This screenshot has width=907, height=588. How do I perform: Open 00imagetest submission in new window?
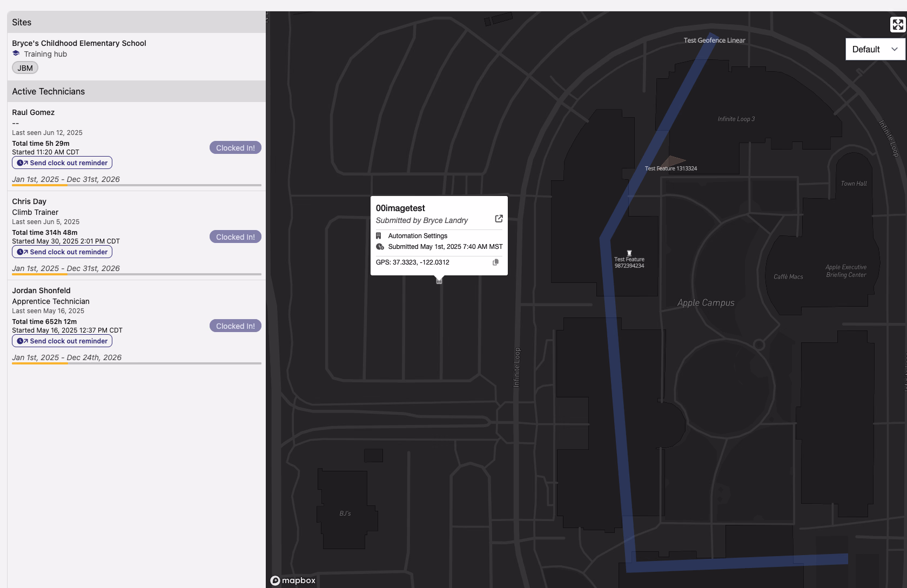tap(499, 219)
